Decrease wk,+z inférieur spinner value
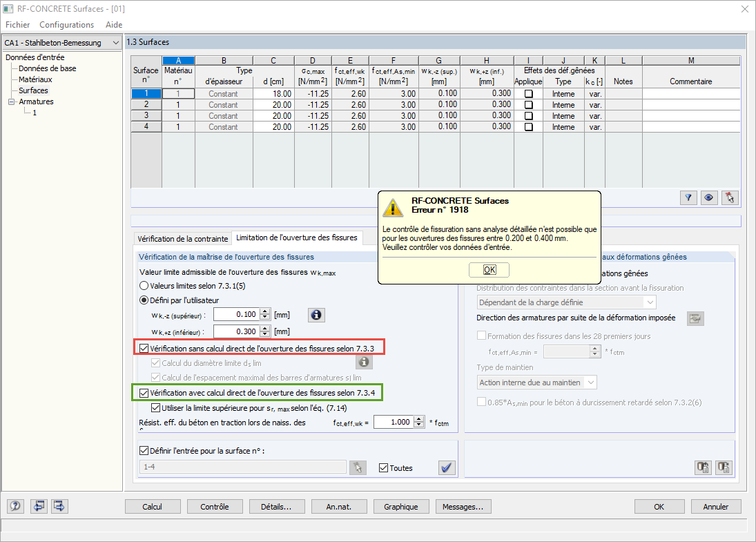Viewport: 756px width, 542px height. 265,335
